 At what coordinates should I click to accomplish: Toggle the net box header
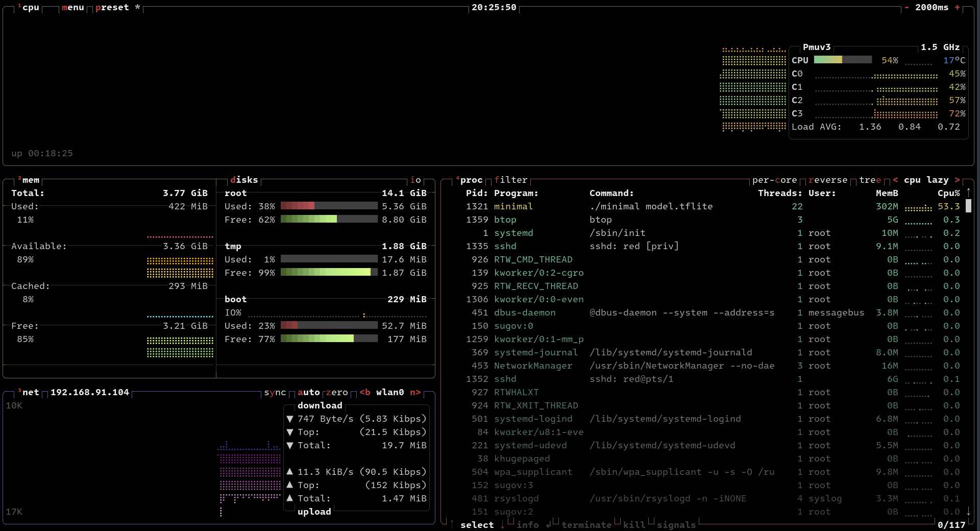tap(29, 393)
